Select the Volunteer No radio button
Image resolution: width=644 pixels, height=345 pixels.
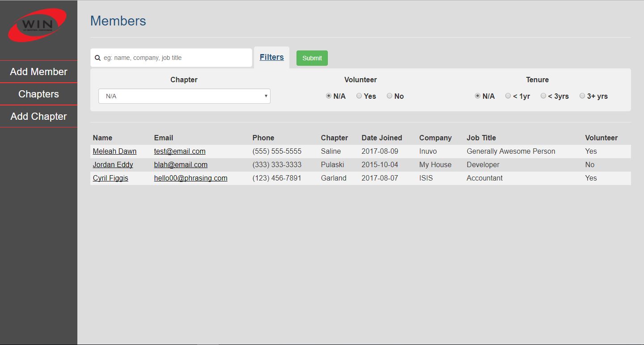coord(390,96)
